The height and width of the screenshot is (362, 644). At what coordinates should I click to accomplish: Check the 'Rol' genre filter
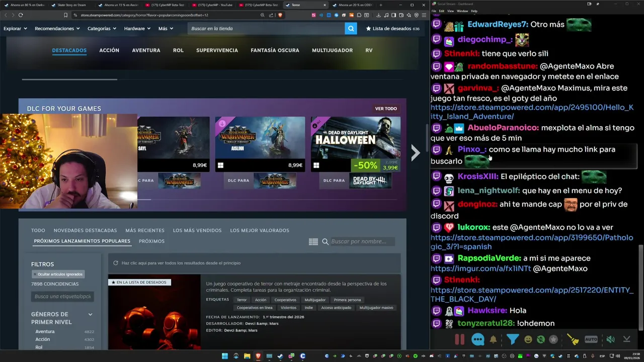[x=39, y=347]
